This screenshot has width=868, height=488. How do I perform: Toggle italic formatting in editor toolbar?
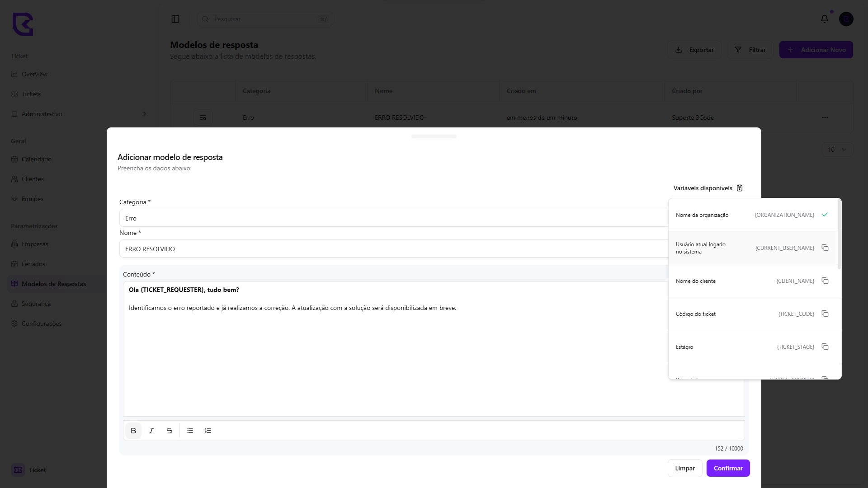point(151,431)
